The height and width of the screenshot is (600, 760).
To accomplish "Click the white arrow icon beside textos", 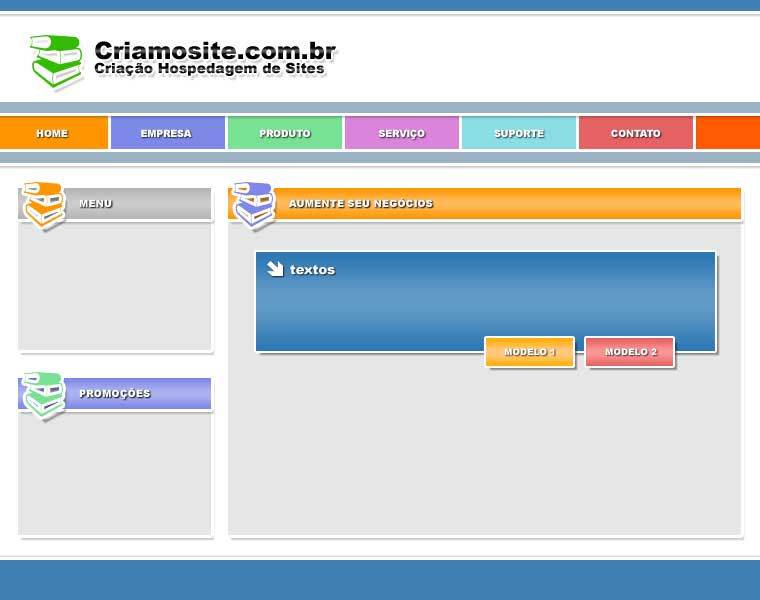I will coord(275,269).
